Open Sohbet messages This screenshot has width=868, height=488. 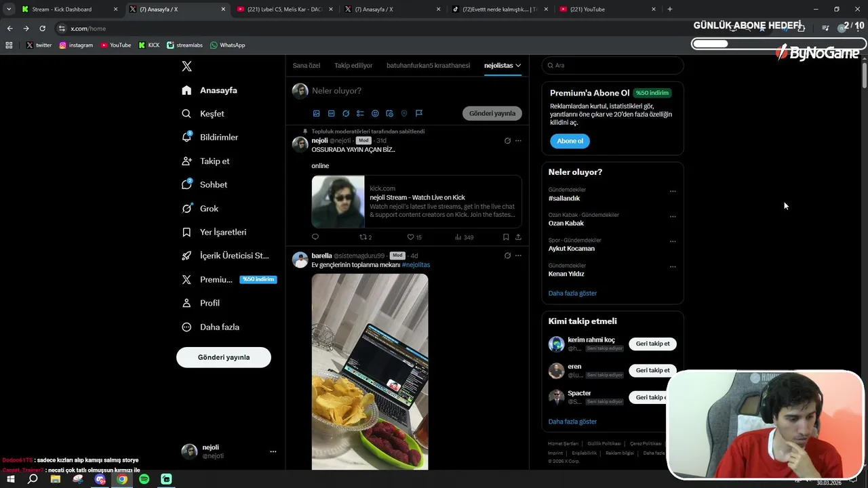click(x=204, y=184)
